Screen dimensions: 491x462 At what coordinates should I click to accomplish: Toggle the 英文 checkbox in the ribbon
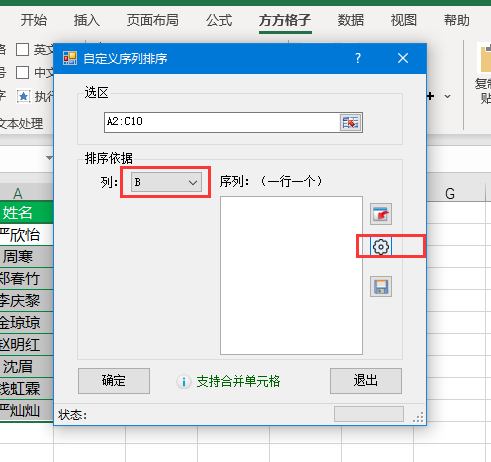pyautogui.click(x=22, y=50)
